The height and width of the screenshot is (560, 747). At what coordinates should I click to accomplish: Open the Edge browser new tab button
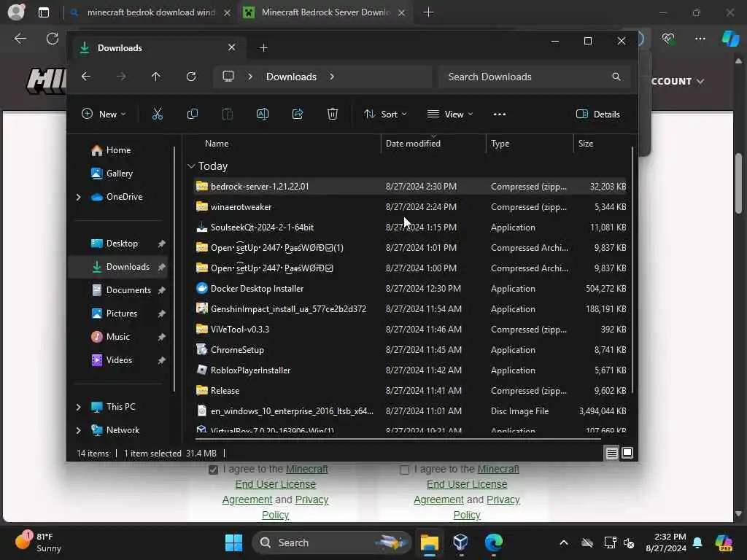pyautogui.click(x=428, y=12)
